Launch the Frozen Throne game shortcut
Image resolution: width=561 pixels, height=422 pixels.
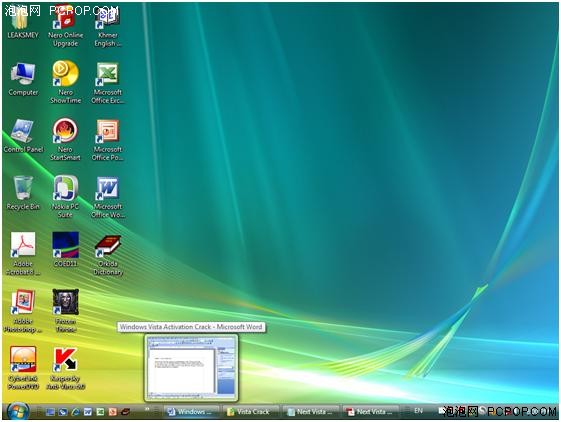65,311
